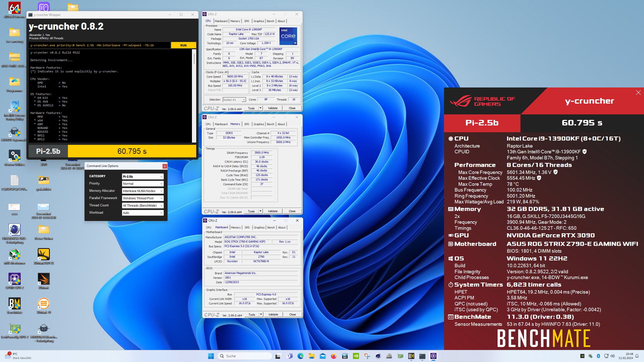Open grakabilder folder on desktop

coord(44,183)
